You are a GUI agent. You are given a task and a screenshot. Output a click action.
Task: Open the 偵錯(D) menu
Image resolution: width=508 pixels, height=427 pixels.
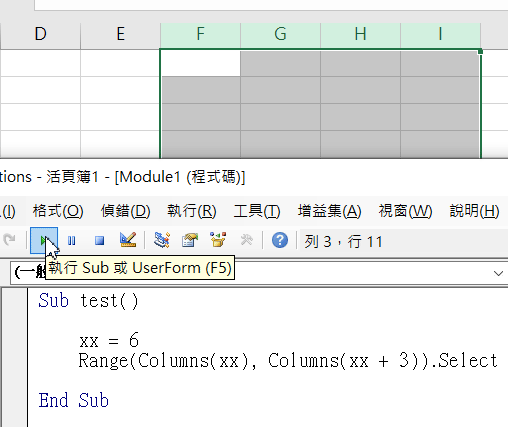pos(125,211)
